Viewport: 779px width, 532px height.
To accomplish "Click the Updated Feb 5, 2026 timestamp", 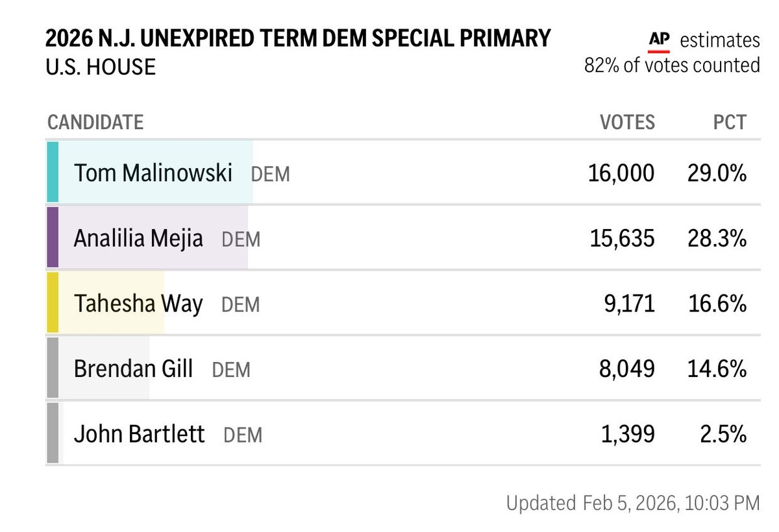I will pos(632,503).
